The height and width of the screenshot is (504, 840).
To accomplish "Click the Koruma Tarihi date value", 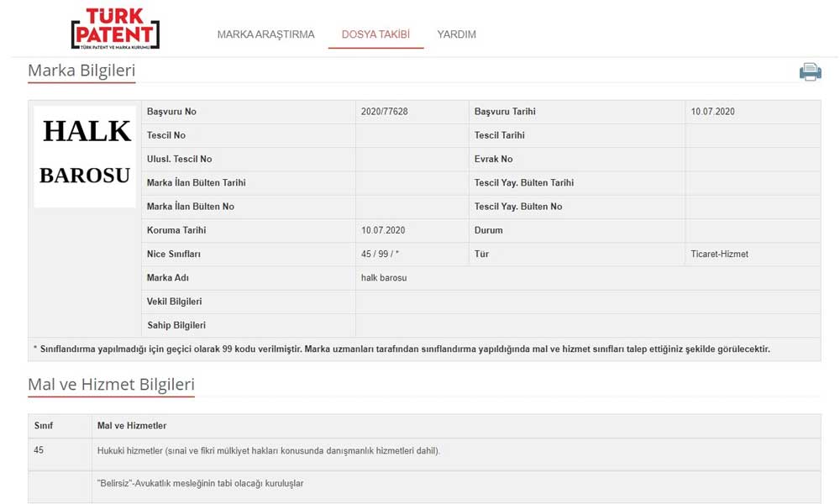I will tap(383, 230).
